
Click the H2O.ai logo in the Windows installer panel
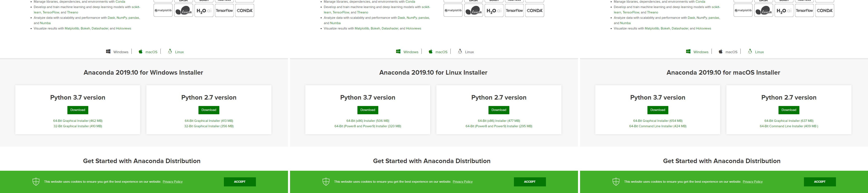tap(204, 11)
